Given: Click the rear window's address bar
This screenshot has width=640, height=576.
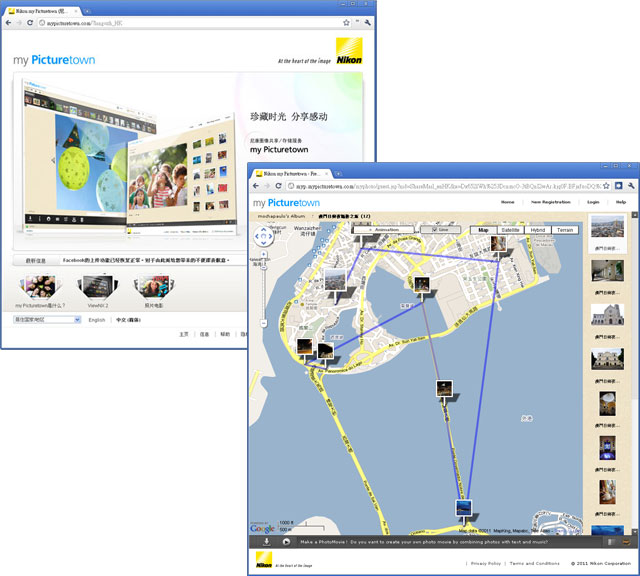Looking at the screenshot, I should click(194, 23).
